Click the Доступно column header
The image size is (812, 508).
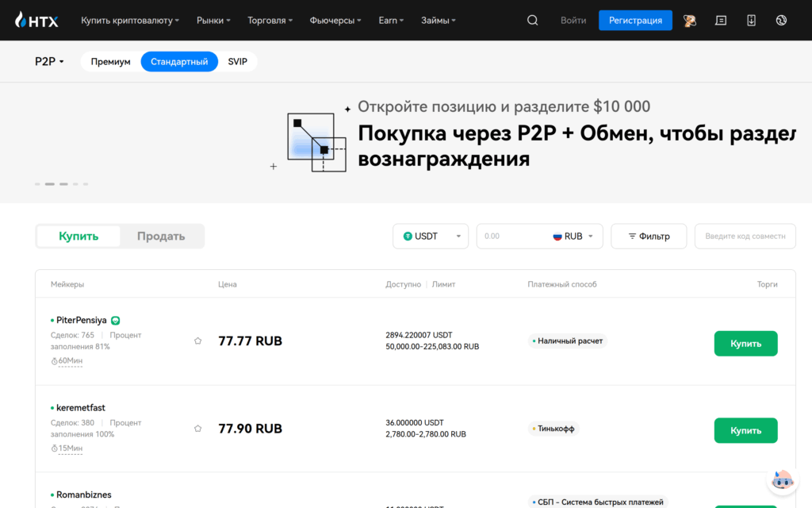[x=403, y=285]
